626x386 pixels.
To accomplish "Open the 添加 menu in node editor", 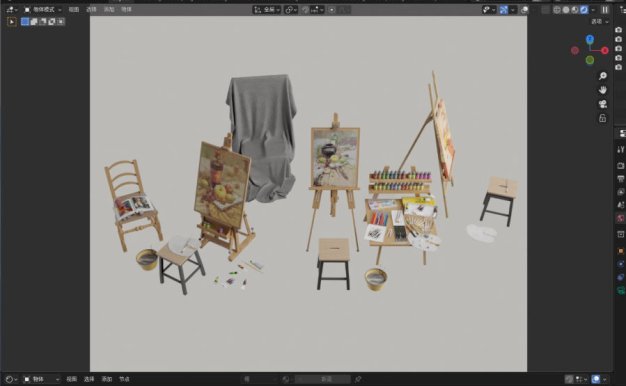I will pyautogui.click(x=107, y=379).
